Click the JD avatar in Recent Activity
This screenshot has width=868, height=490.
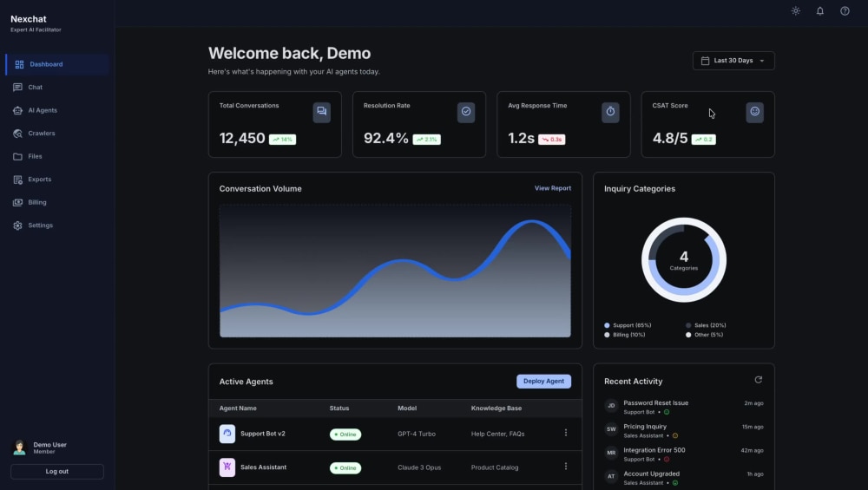(611, 406)
